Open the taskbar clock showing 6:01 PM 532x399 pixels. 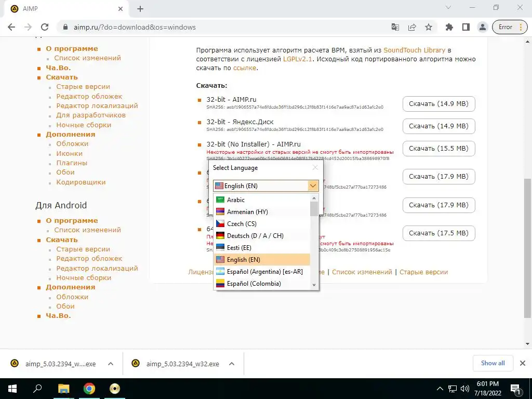[x=487, y=389]
